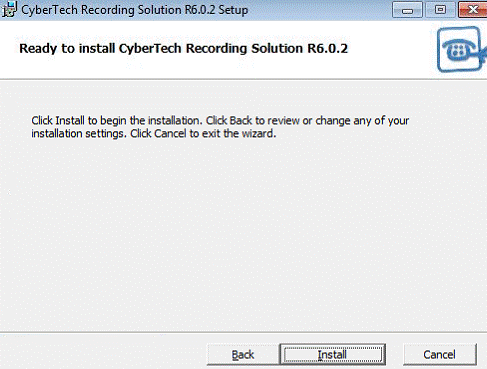Start the installation with the Install button
The width and height of the screenshot is (487, 369).
click(x=333, y=354)
